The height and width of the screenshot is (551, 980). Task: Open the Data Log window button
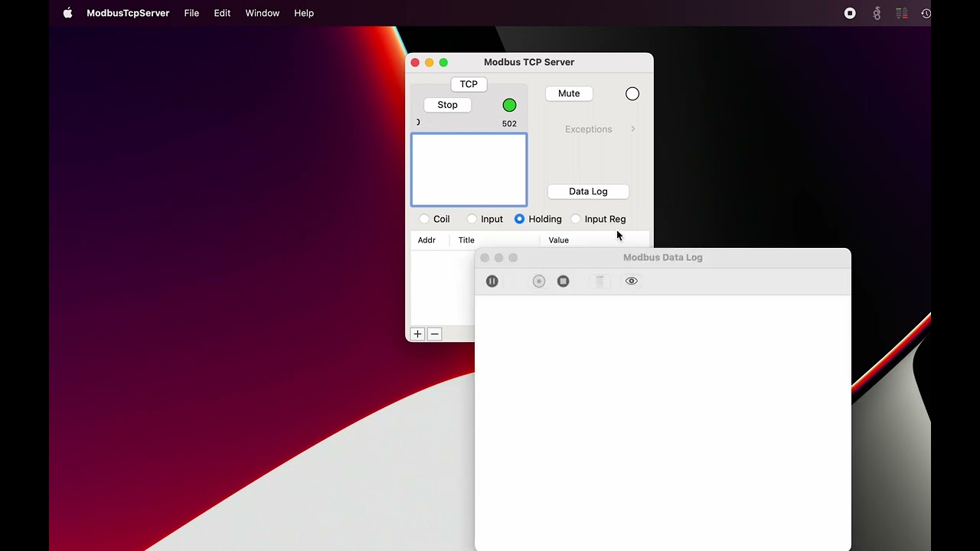588,191
